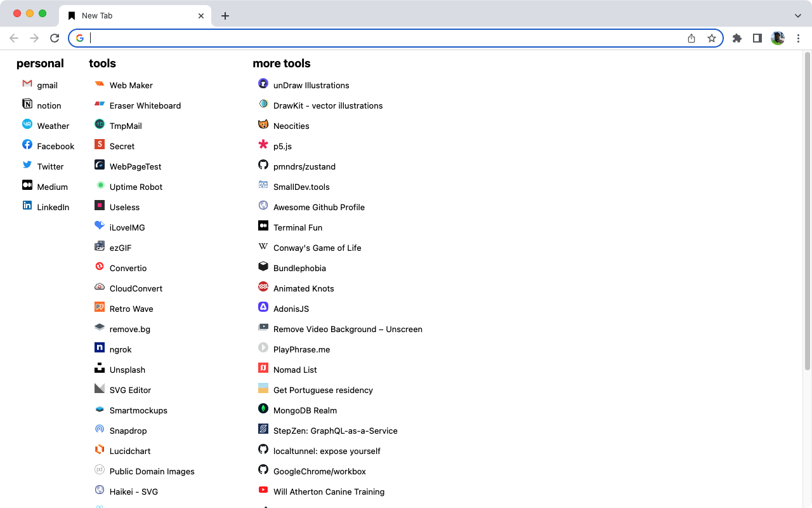
Task: Click the Lucidchart orange icon
Action: [x=100, y=449]
